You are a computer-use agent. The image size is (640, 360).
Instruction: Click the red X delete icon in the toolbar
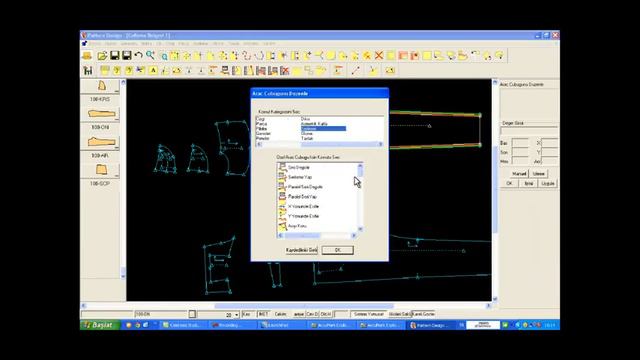click(x=379, y=56)
